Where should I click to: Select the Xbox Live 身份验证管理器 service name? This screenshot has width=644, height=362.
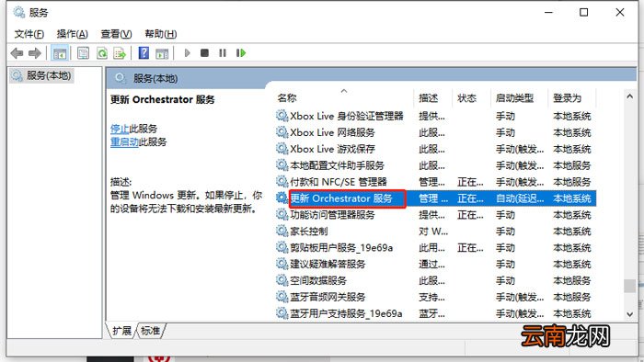(347, 116)
